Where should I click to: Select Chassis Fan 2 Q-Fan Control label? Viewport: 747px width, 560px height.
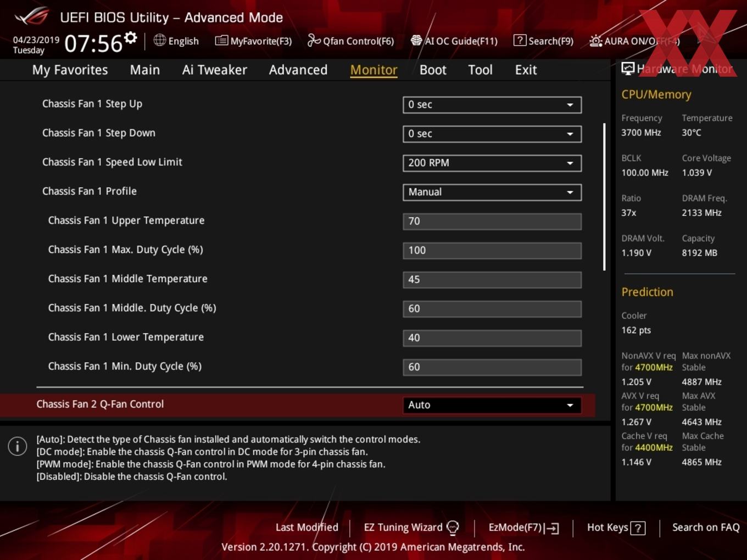point(100,404)
